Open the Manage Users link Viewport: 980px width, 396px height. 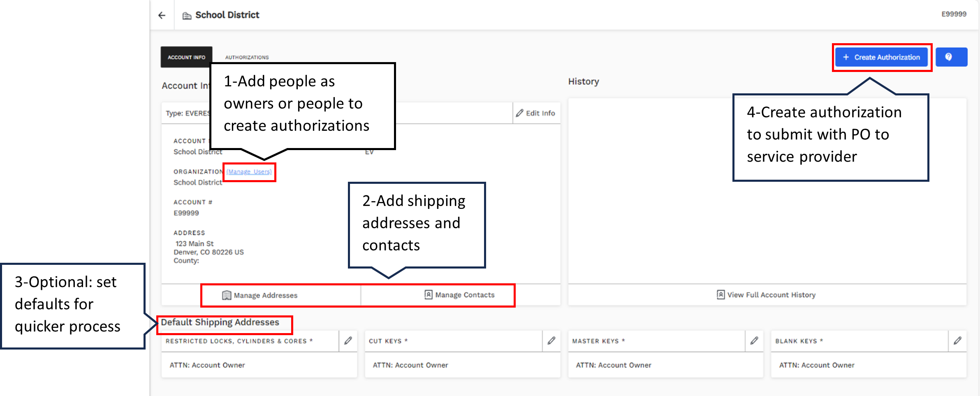click(249, 171)
